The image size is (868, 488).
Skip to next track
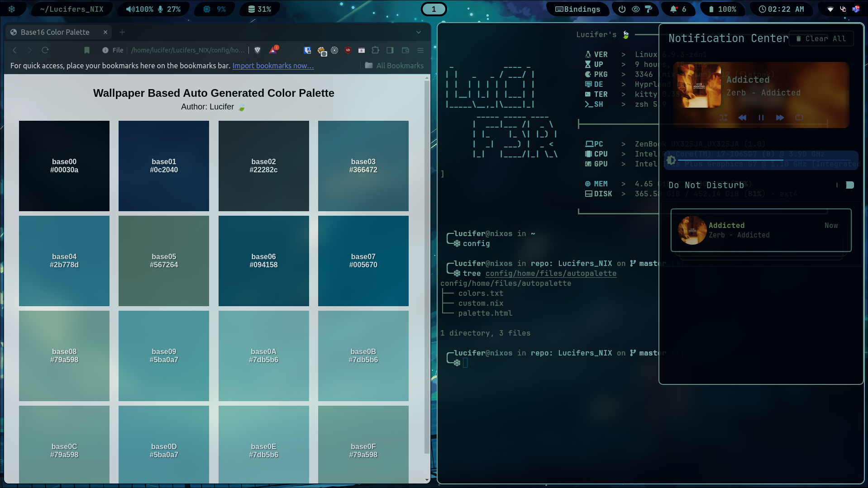[780, 118]
